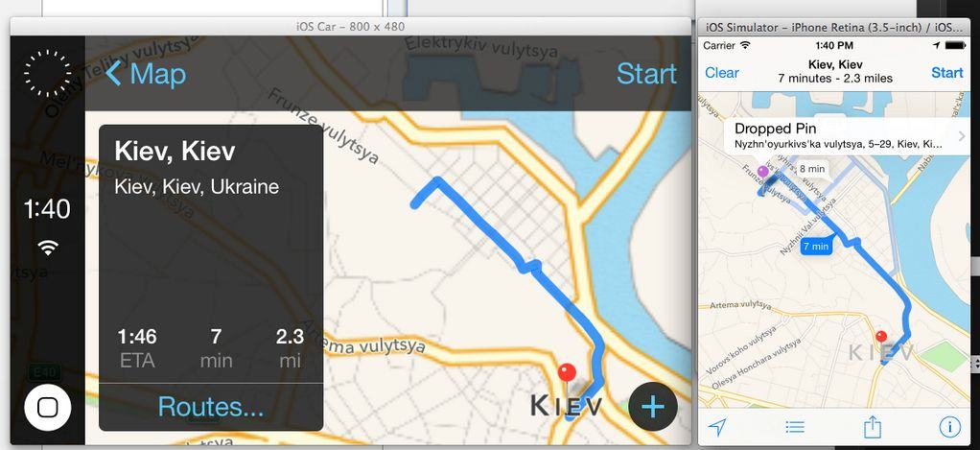The image size is (980, 450).
Task: Expand the Dropped Pin callout chevron
Action: [x=961, y=135]
